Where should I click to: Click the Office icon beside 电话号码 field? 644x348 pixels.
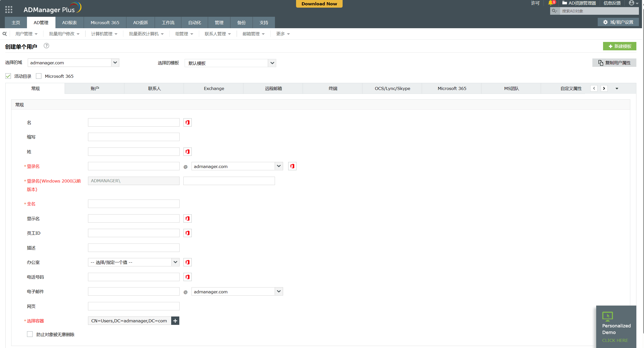(x=187, y=277)
